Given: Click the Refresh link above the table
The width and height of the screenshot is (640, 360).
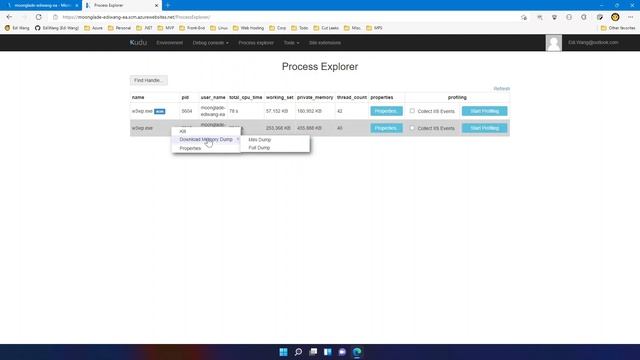Looking at the screenshot, I should [502, 89].
